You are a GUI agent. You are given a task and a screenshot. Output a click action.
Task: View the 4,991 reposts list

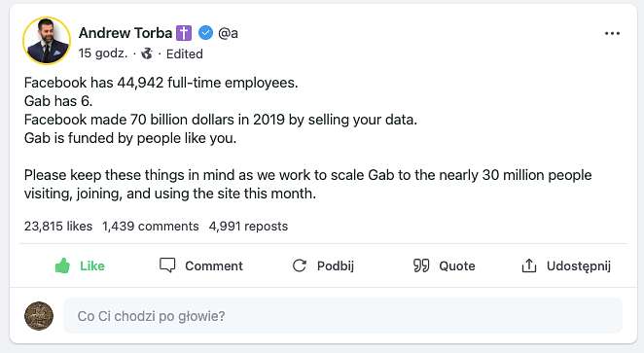[248, 227]
